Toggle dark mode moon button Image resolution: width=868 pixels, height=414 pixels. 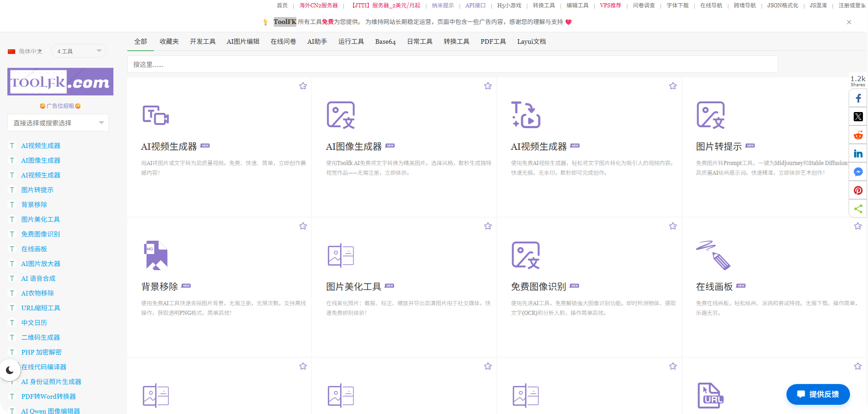[x=10, y=370]
